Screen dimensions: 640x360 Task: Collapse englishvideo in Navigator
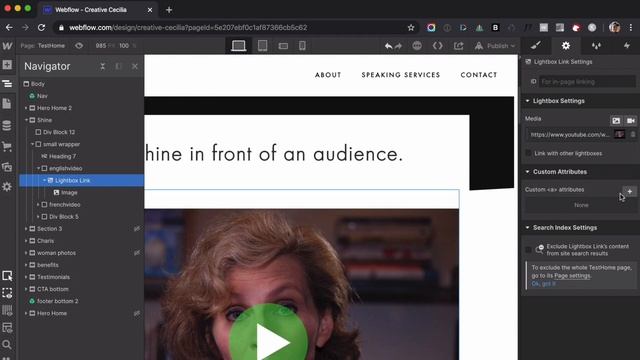coord(38,168)
